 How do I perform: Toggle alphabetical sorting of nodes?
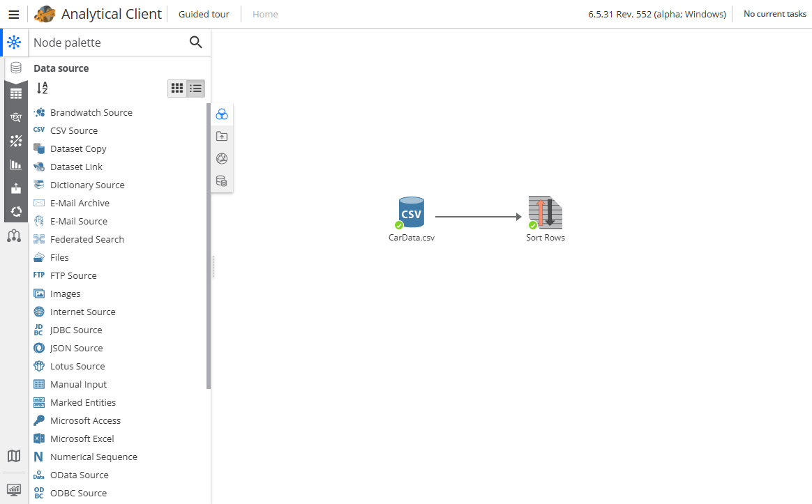[x=42, y=89]
